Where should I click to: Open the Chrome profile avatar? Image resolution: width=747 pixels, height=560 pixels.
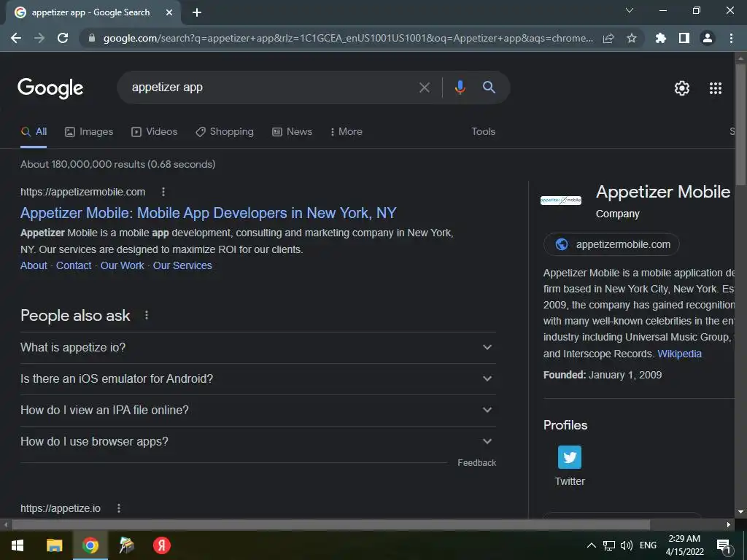[x=708, y=38]
